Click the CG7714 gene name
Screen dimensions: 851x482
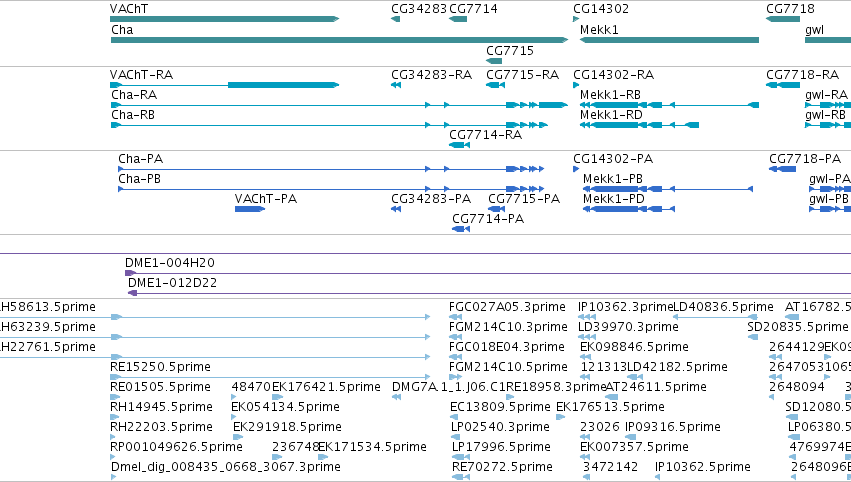point(473,9)
